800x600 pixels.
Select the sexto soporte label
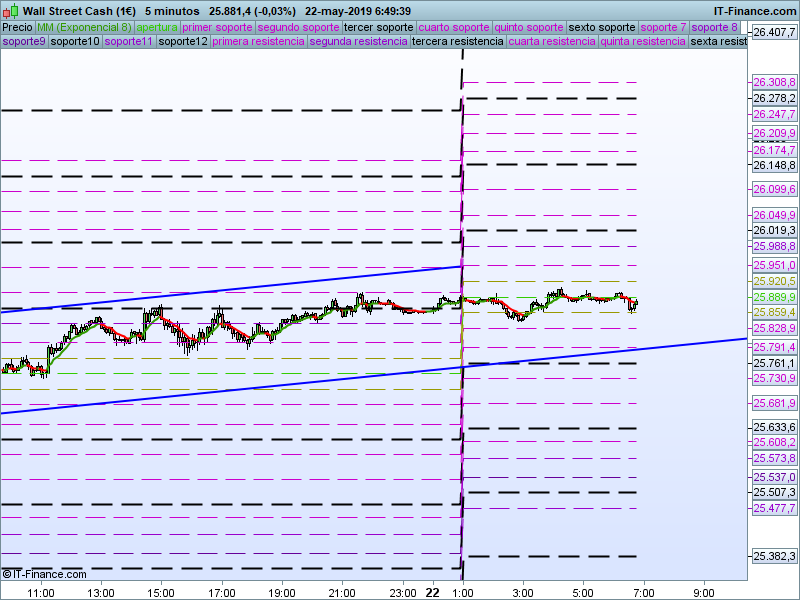coord(602,27)
